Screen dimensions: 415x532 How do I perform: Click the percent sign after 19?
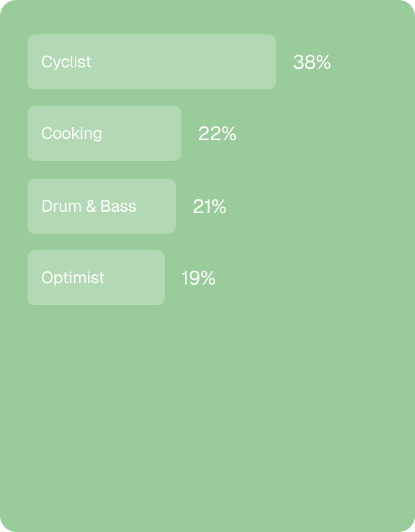[x=207, y=278]
